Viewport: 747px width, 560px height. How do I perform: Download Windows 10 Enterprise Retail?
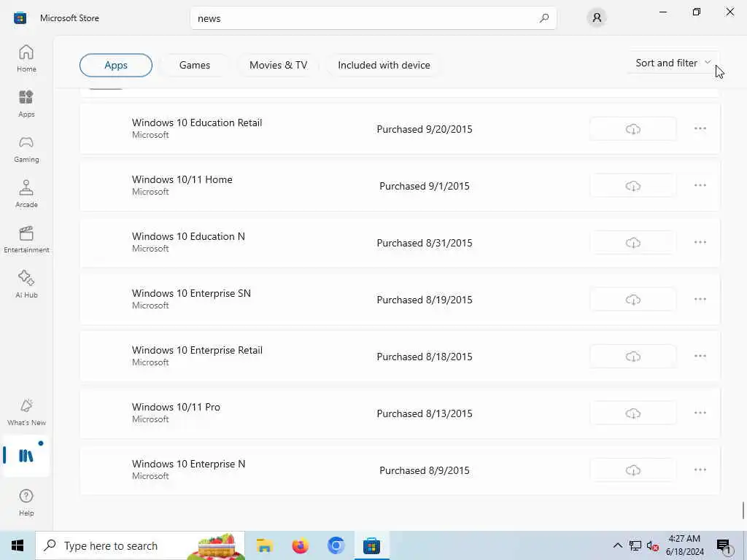pyautogui.click(x=632, y=357)
